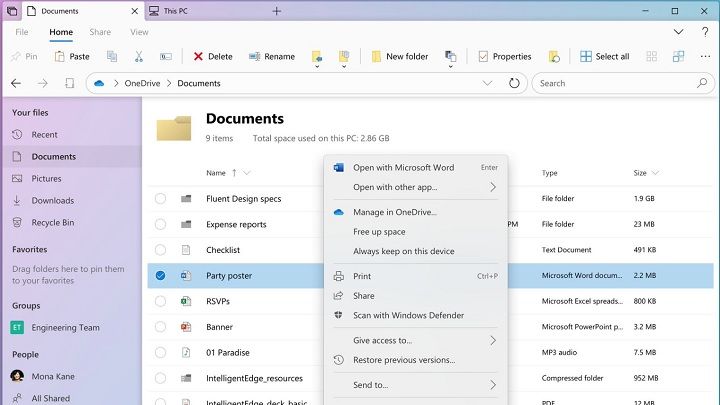
Task: Go back using the back arrow
Action: tap(16, 84)
